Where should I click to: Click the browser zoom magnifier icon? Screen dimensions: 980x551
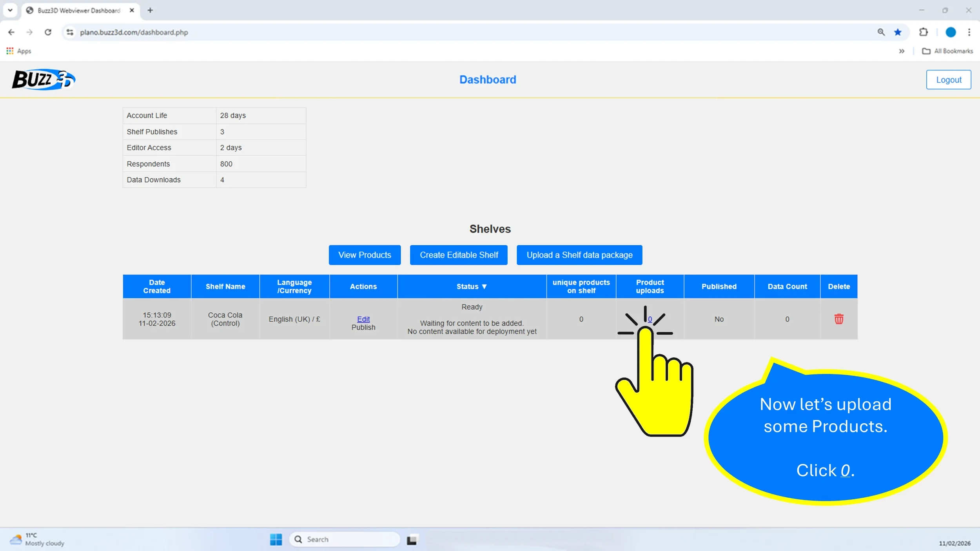[881, 32]
